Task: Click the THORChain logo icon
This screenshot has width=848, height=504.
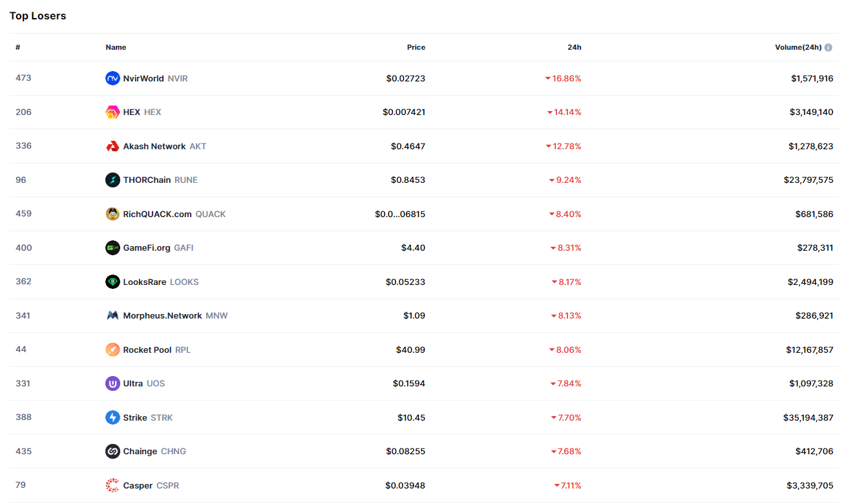Action: [112, 180]
